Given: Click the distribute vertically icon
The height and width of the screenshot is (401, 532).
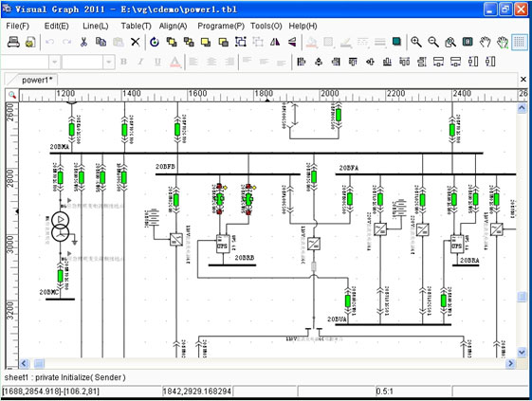Looking at the screenshot, I should 422,62.
